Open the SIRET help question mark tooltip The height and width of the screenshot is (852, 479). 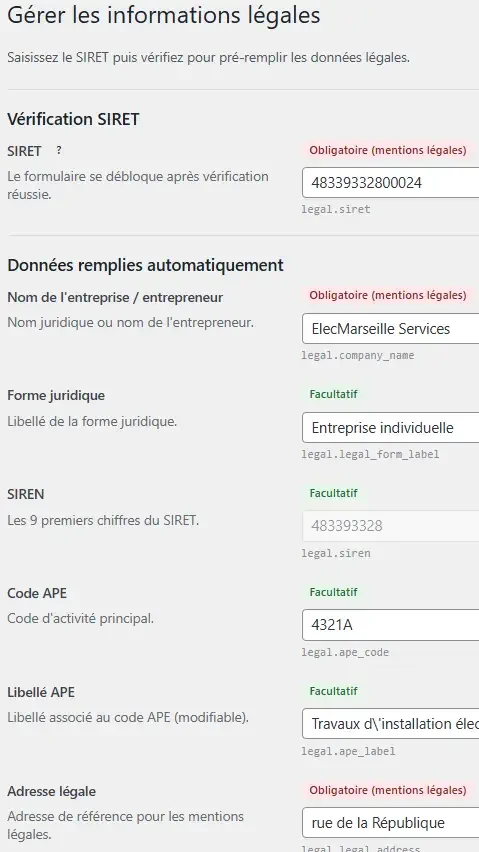pyautogui.click(x=59, y=151)
